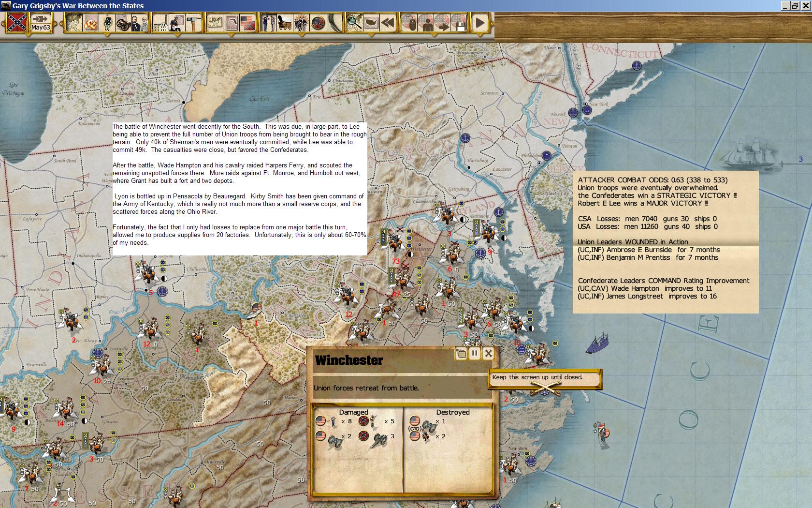Click the CSA Losses line in combat report

pos(648,219)
